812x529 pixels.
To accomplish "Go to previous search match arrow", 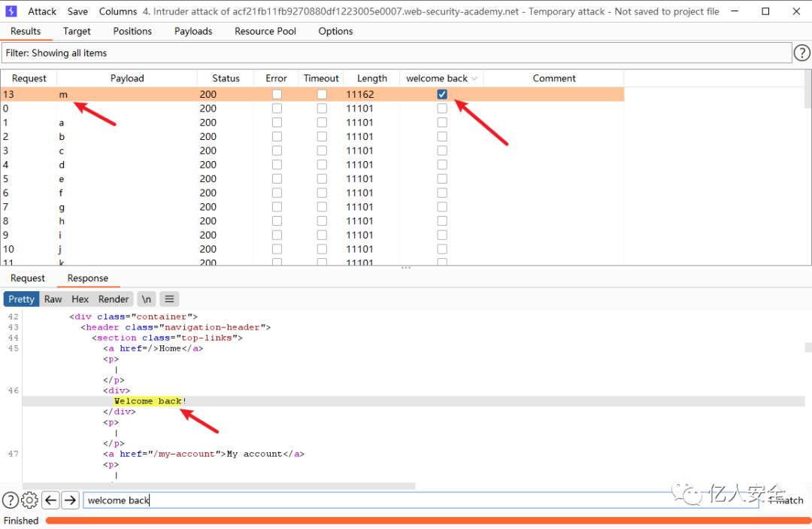I will 51,500.
